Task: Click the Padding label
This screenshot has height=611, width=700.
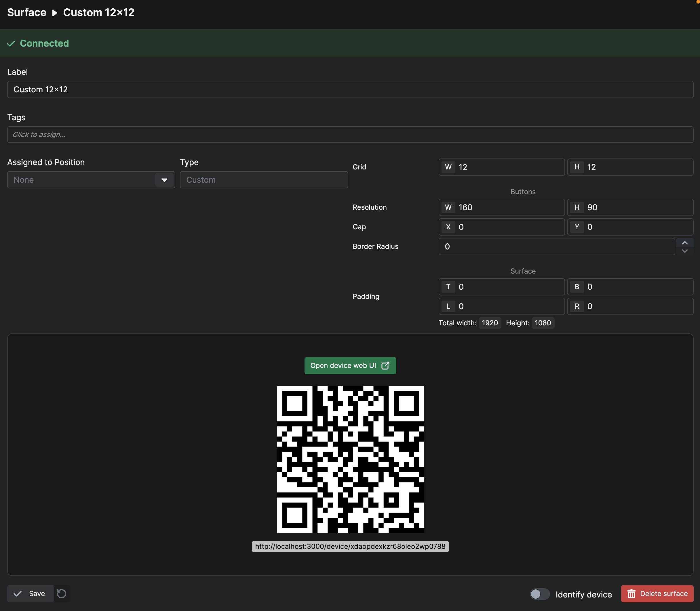Action: [366, 297]
